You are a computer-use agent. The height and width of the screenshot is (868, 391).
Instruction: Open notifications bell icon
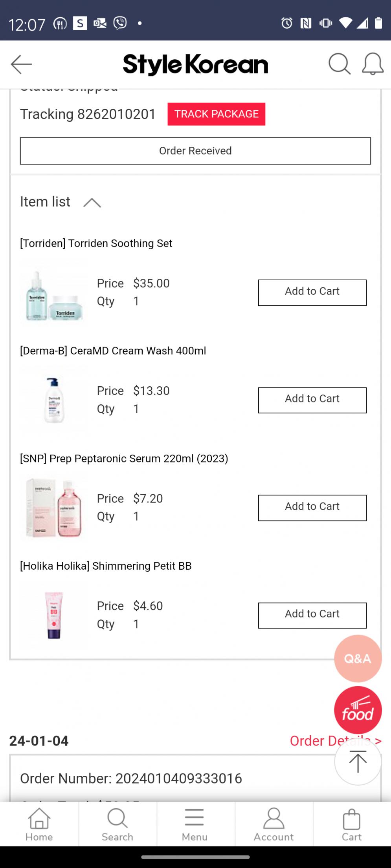point(372,64)
